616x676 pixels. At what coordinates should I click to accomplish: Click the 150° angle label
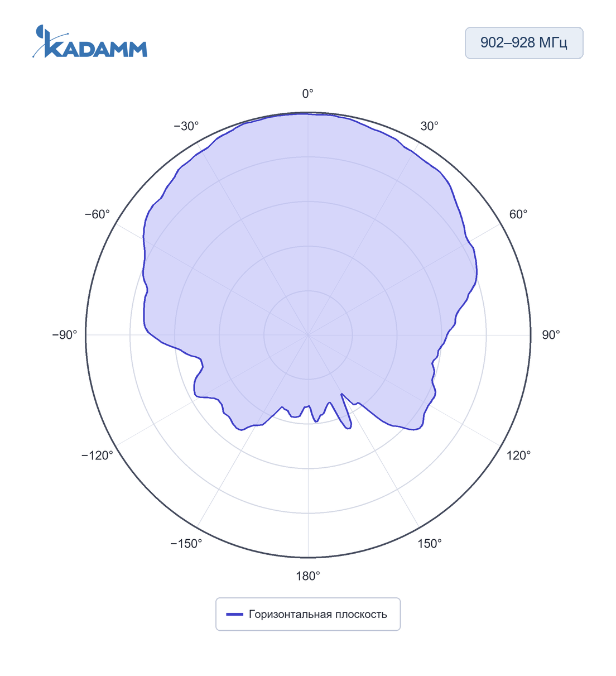tap(430, 544)
